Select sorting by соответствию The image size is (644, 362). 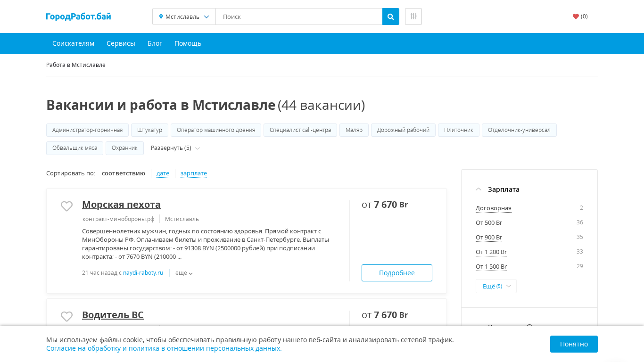pos(124,173)
